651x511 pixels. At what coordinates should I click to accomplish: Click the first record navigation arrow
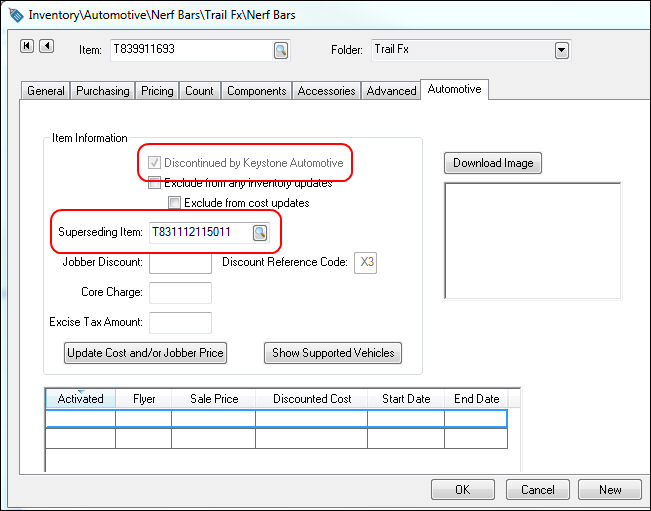[26, 46]
